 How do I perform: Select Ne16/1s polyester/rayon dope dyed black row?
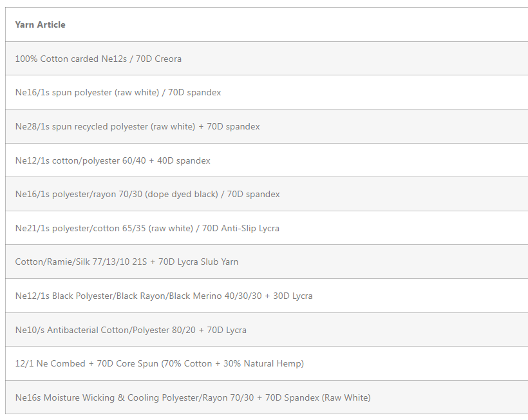pos(267,194)
